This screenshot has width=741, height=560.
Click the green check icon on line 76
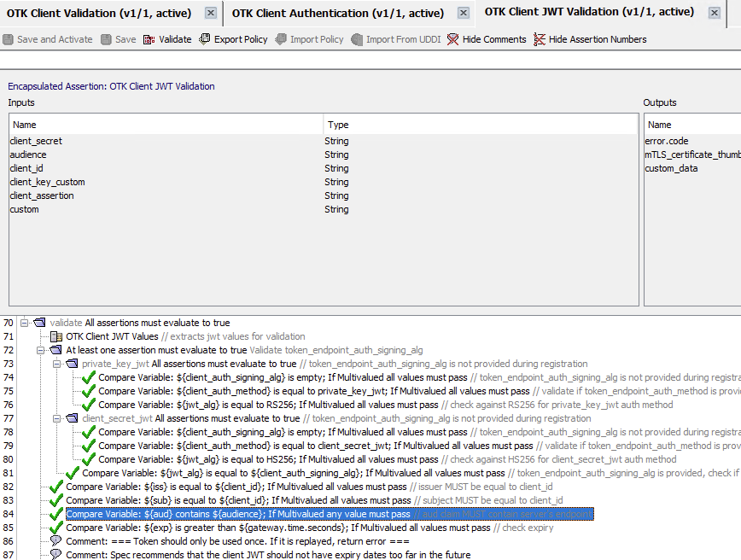click(x=89, y=405)
